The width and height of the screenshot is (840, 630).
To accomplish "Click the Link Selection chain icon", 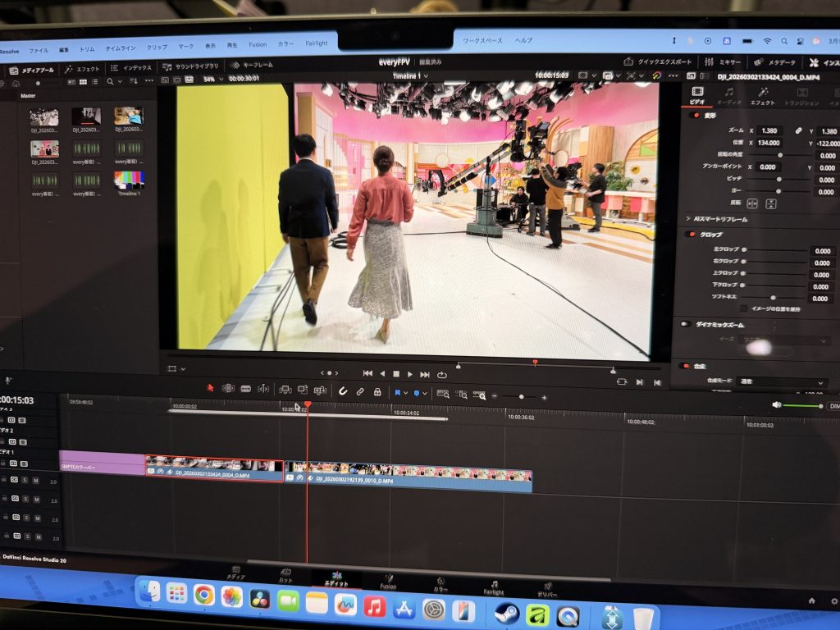I will 360,392.
